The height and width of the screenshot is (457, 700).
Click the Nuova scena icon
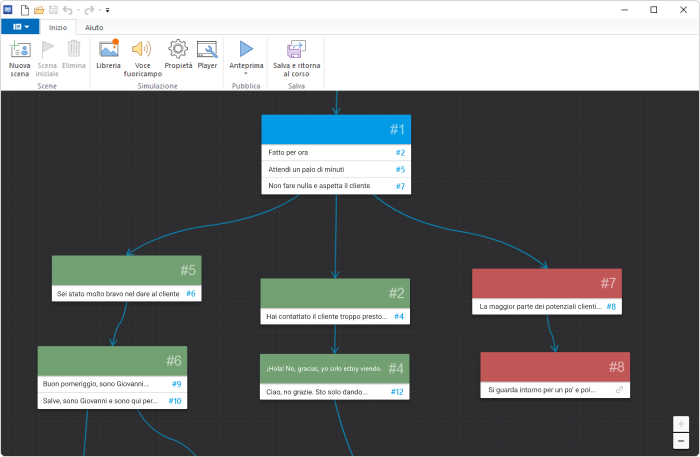[20, 49]
